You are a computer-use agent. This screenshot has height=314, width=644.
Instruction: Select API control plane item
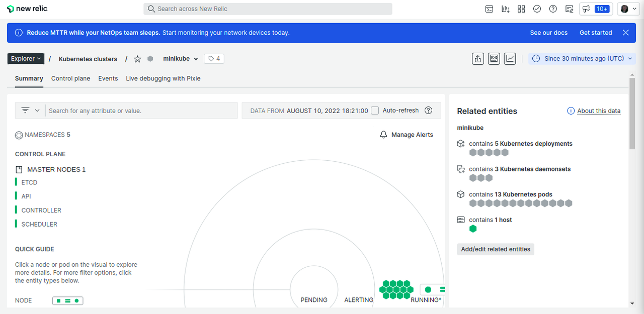[x=26, y=196]
